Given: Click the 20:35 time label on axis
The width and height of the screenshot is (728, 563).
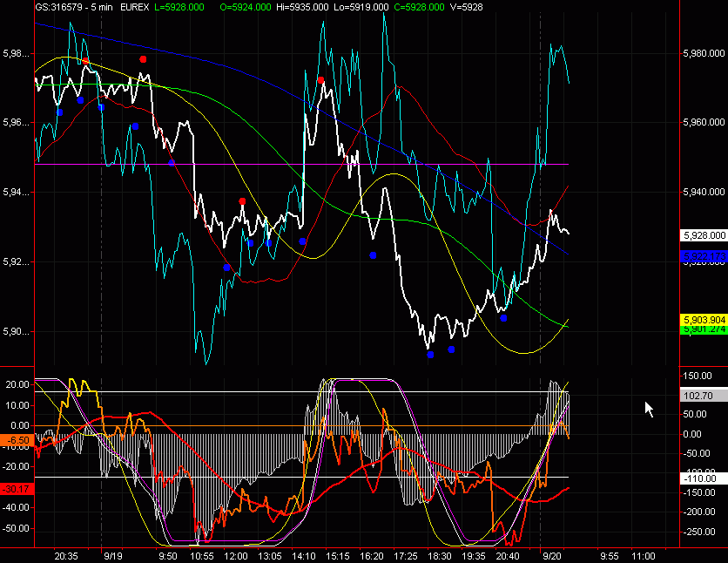Looking at the screenshot, I should tap(66, 555).
